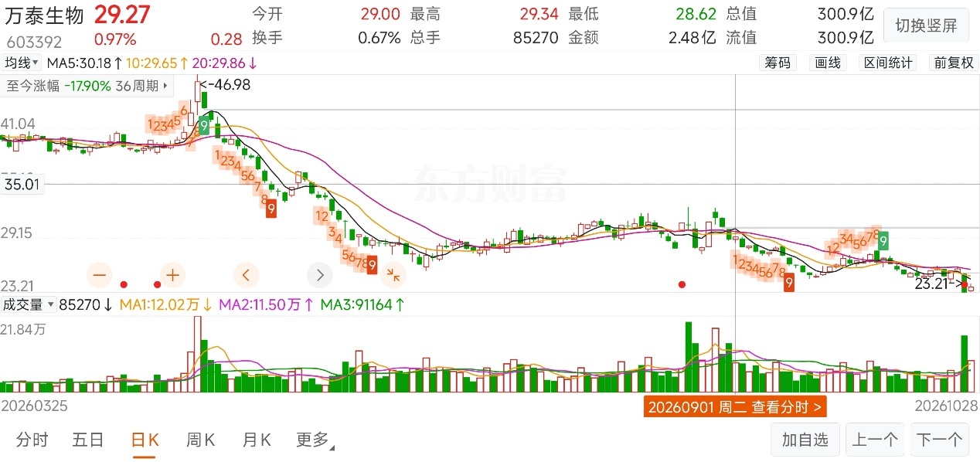Click the volume MA2:11.50万 label
Viewport: 980px width, 462px height.
tap(267, 304)
